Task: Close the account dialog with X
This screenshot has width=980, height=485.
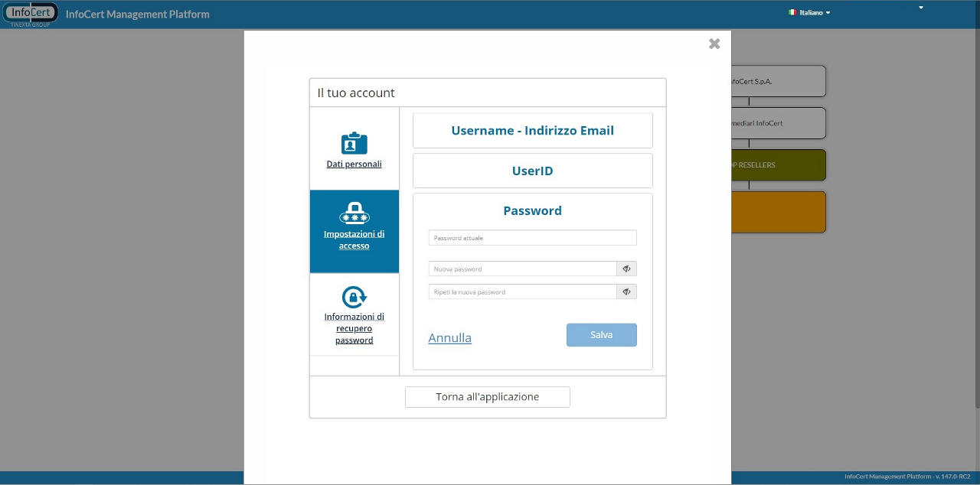Action: [714, 44]
